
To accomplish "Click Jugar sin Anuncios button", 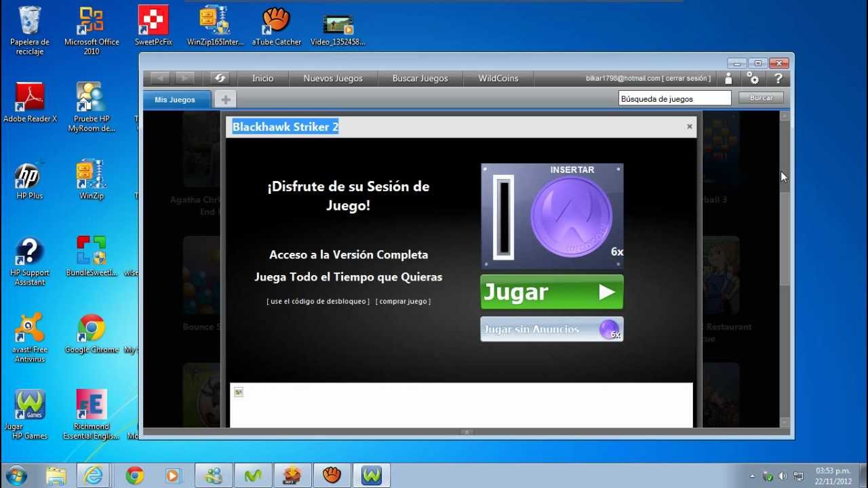I will pyautogui.click(x=552, y=329).
